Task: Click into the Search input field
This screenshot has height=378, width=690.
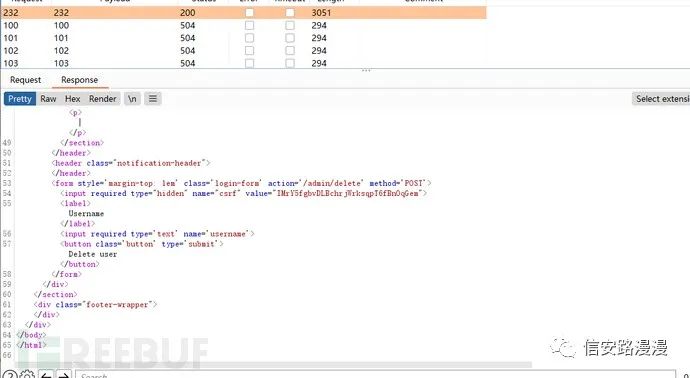Action: point(374,375)
